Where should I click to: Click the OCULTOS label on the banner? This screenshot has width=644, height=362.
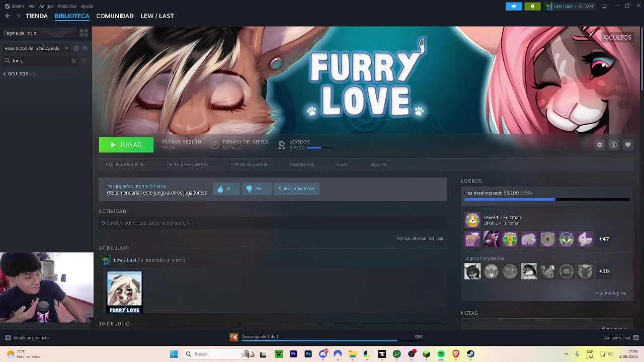tap(617, 38)
